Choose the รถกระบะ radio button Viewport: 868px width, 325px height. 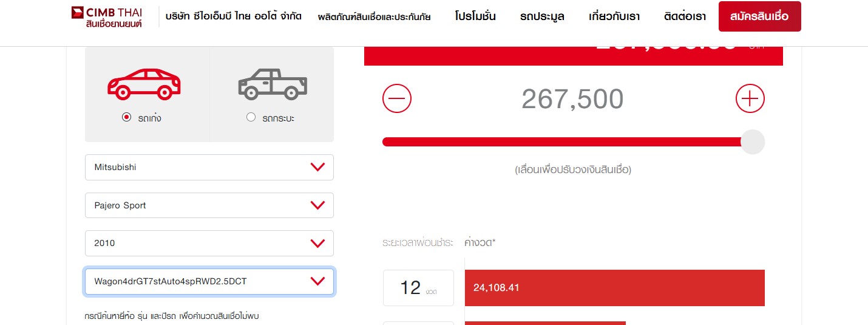point(251,118)
